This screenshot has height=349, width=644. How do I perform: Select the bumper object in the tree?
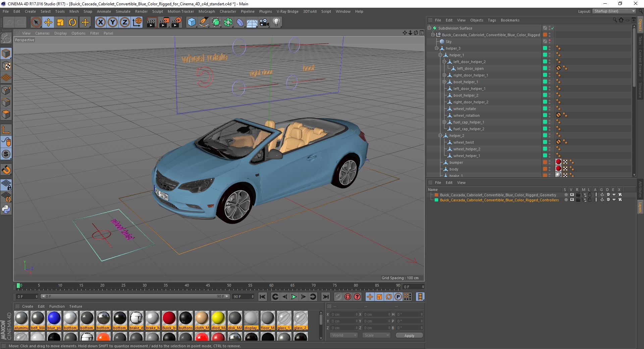tap(456, 162)
